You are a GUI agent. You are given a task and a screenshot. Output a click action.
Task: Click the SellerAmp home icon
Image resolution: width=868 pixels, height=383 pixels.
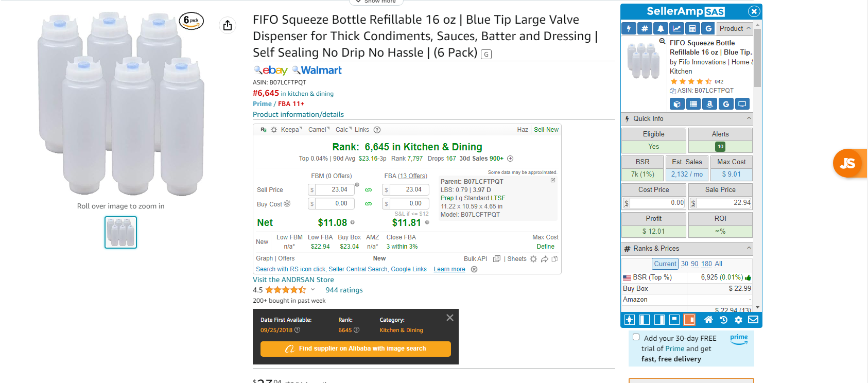708,320
